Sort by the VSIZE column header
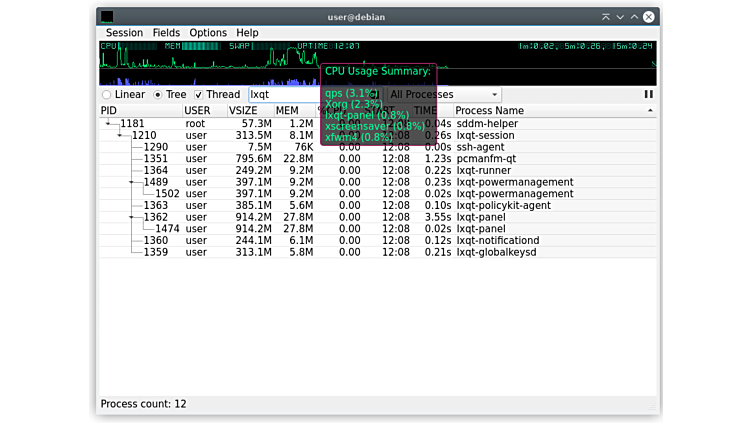Image resolution: width=752 pixels, height=423 pixels. [243, 110]
